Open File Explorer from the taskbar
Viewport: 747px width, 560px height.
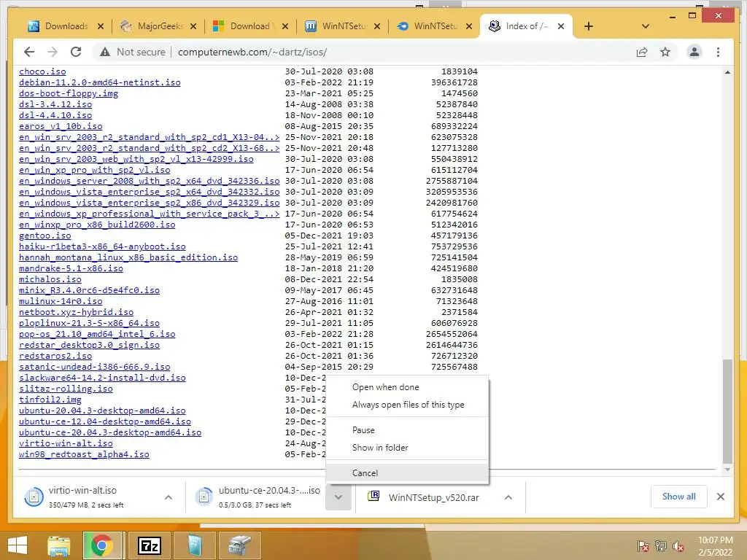pyautogui.click(x=58, y=545)
